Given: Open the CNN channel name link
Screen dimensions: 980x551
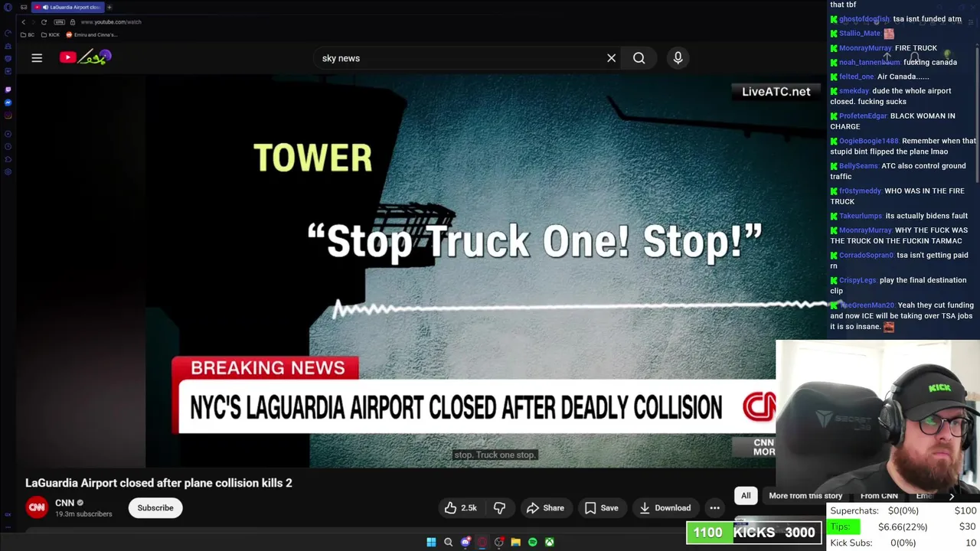Looking at the screenshot, I should (x=64, y=503).
